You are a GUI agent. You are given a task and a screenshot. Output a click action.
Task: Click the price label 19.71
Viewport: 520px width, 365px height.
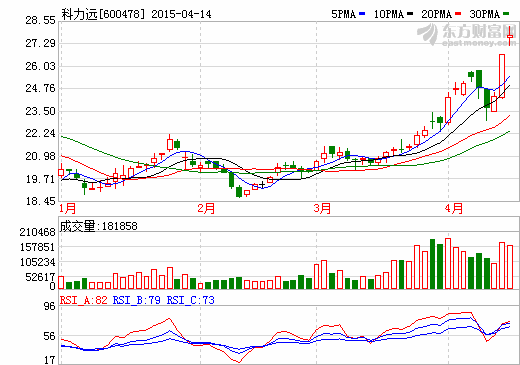pos(40,179)
